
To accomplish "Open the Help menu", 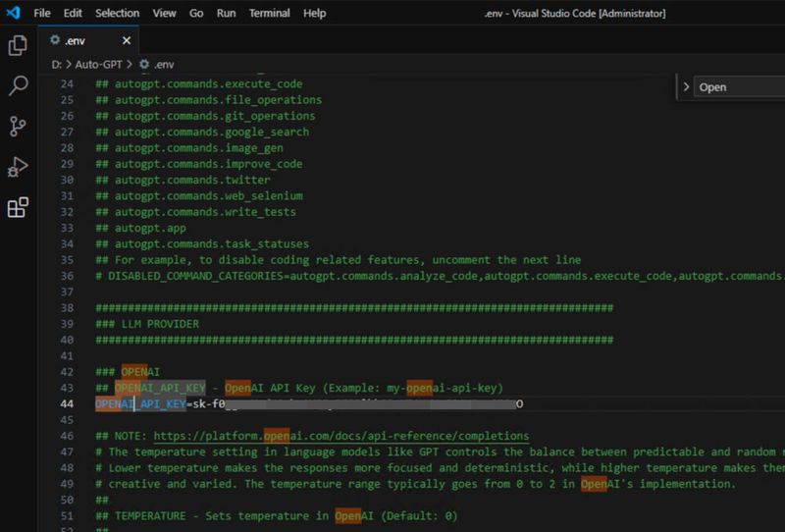I will 314,13.
